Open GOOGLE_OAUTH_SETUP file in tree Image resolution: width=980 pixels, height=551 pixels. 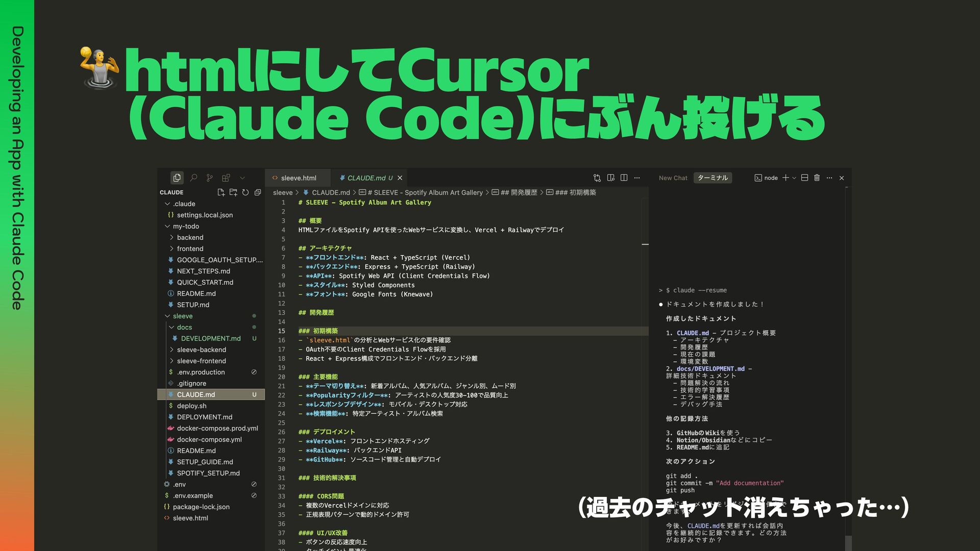pyautogui.click(x=211, y=260)
